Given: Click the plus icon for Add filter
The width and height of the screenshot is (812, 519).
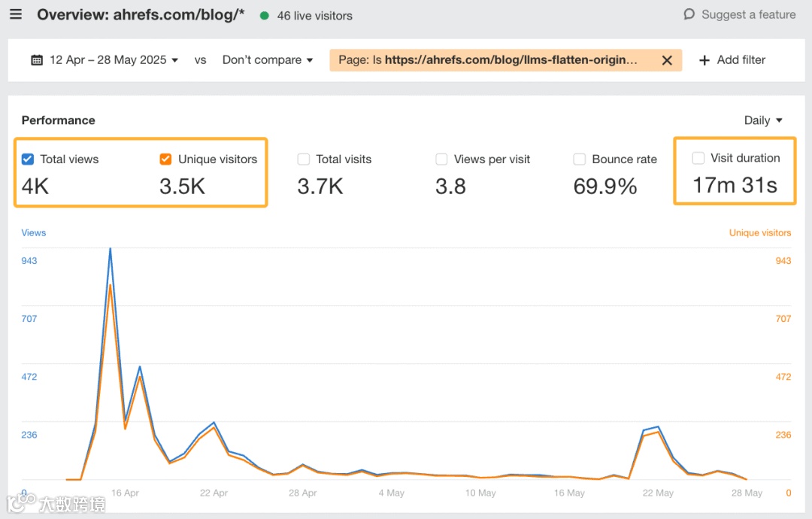Looking at the screenshot, I should (x=704, y=60).
